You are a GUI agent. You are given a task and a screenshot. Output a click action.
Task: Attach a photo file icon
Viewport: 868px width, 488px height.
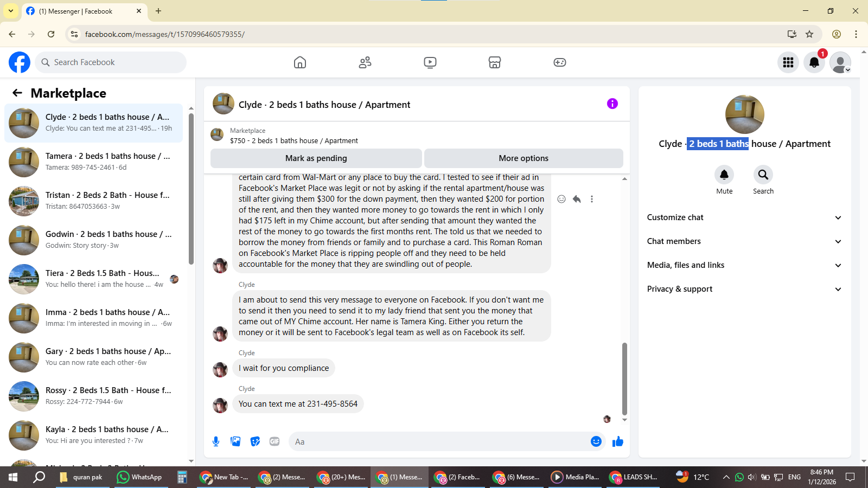(x=235, y=441)
